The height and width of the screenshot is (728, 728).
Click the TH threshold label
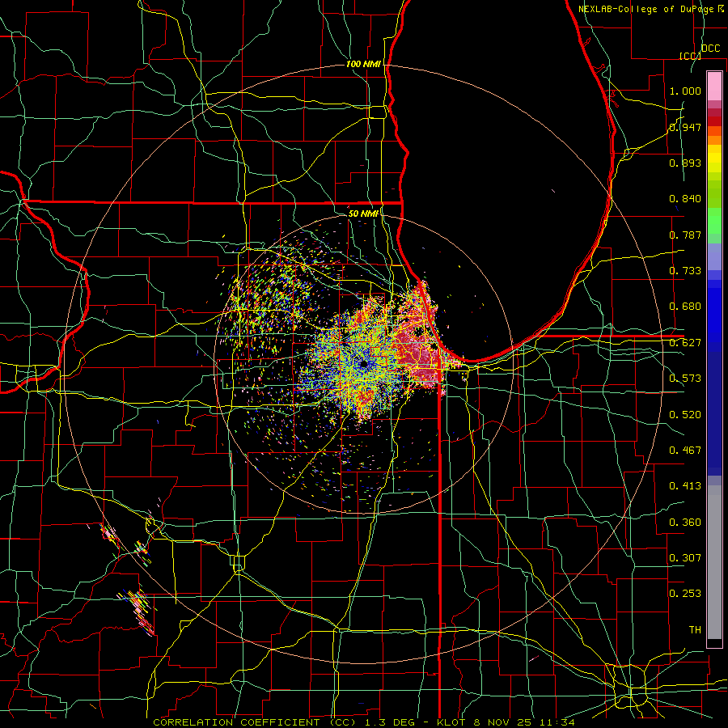pos(695,630)
